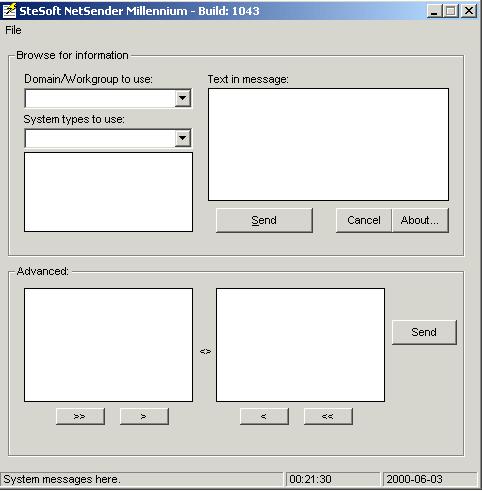Move all items left with << button

[328, 416]
